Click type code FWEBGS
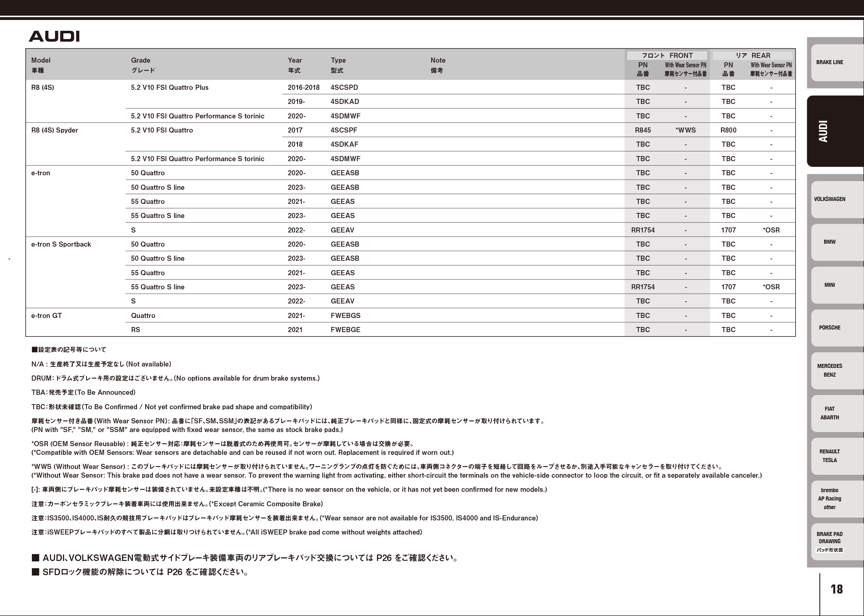 345,315
